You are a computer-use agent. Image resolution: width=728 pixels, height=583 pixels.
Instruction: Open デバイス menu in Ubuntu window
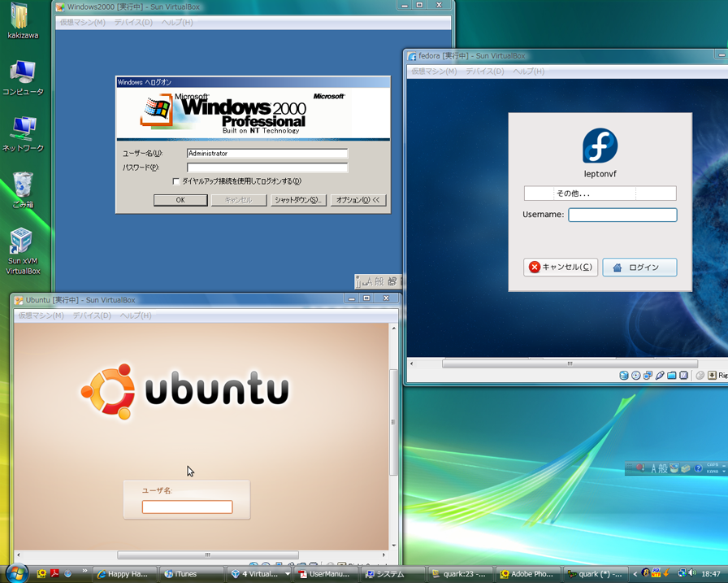point(92,315)
